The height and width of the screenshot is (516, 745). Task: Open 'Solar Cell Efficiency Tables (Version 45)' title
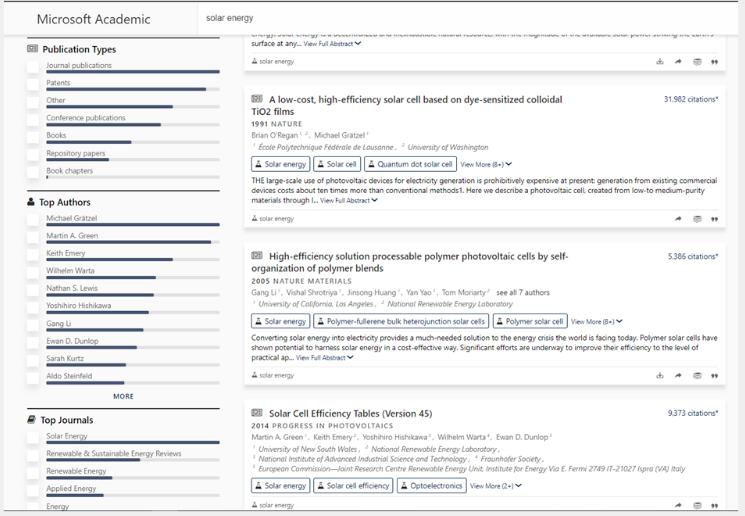coord(351,413)
